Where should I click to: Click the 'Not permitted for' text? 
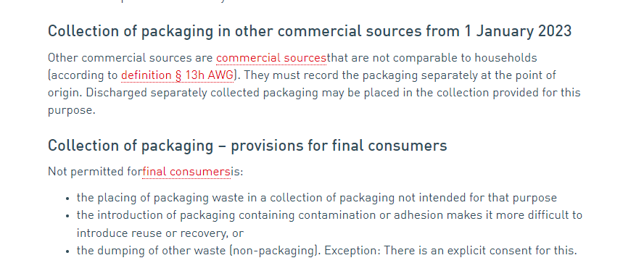click(95, 172)
